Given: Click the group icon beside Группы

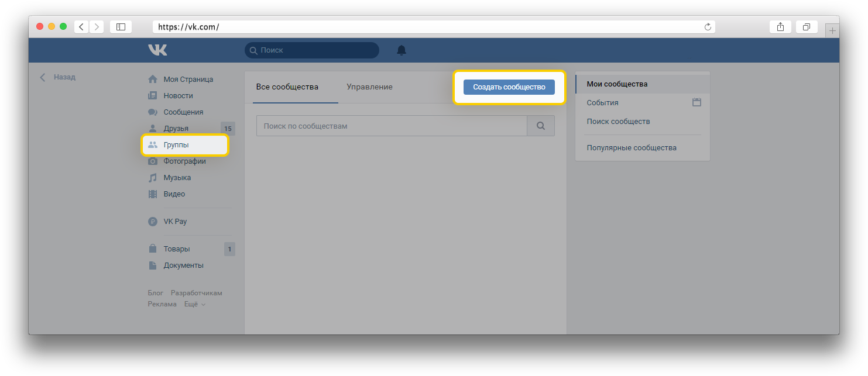Looking at the screenshot, I should (x=153, y=144).
